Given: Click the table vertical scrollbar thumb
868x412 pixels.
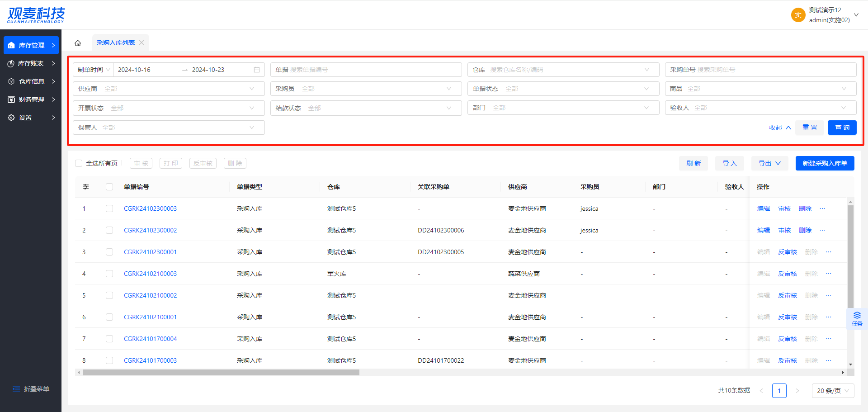Looking at the screenshot, I should coord(850,256).
